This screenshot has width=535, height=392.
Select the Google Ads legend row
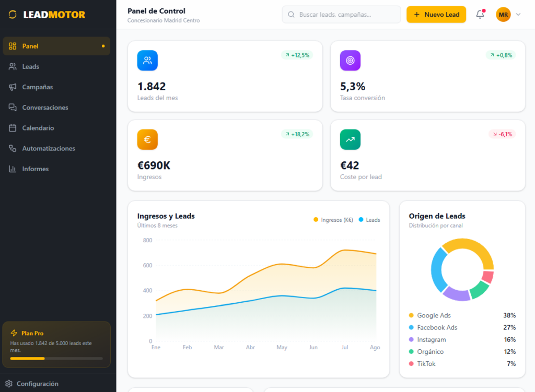coord(462,315)
